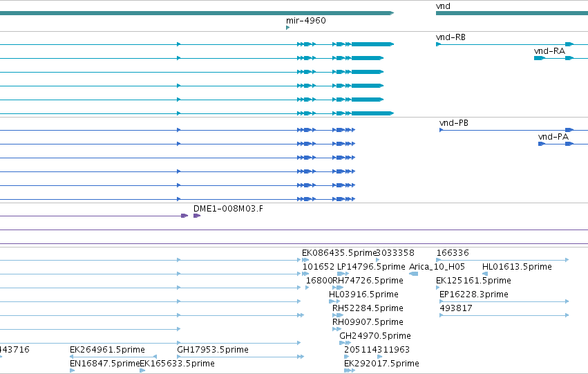Select the EP16228.3prime label
Screen dimensions: 588x374
point(473,294)
